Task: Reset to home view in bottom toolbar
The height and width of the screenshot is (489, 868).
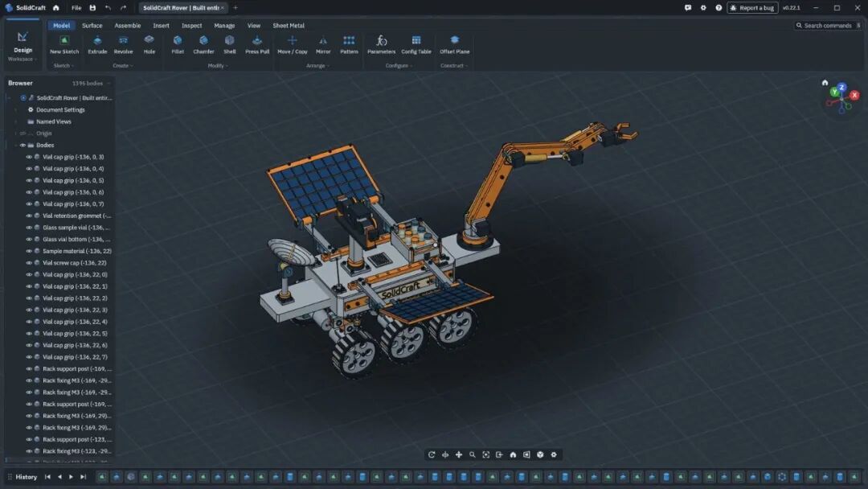Action: pos(513,454)
